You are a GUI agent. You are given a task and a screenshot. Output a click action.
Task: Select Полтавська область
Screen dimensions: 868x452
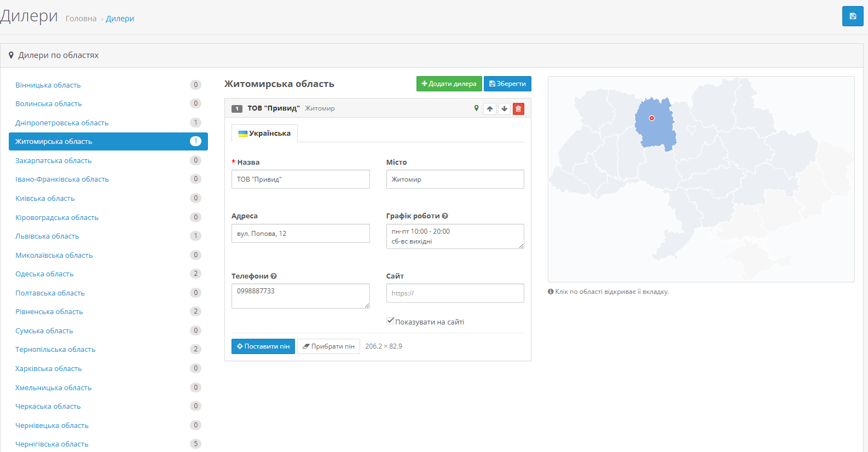coord(108,293)
